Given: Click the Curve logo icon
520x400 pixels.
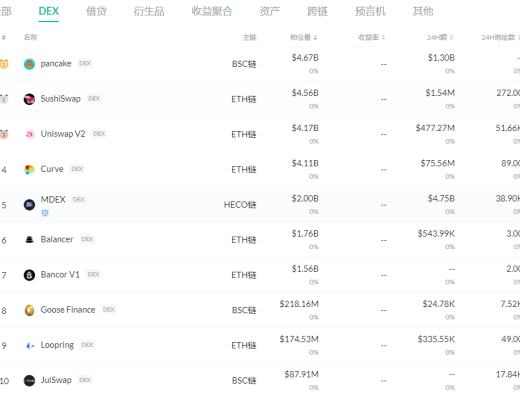Looking at the screenshot, I should click(x=29, y=169).
